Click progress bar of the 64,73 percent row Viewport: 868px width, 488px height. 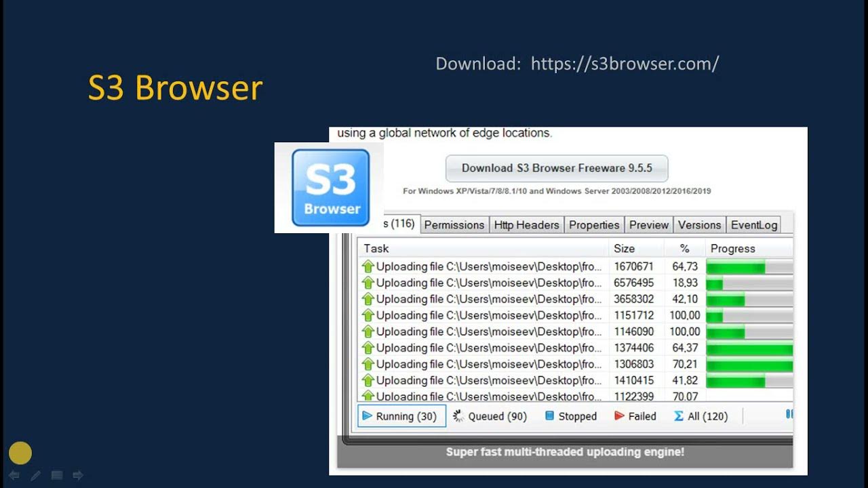749,266
